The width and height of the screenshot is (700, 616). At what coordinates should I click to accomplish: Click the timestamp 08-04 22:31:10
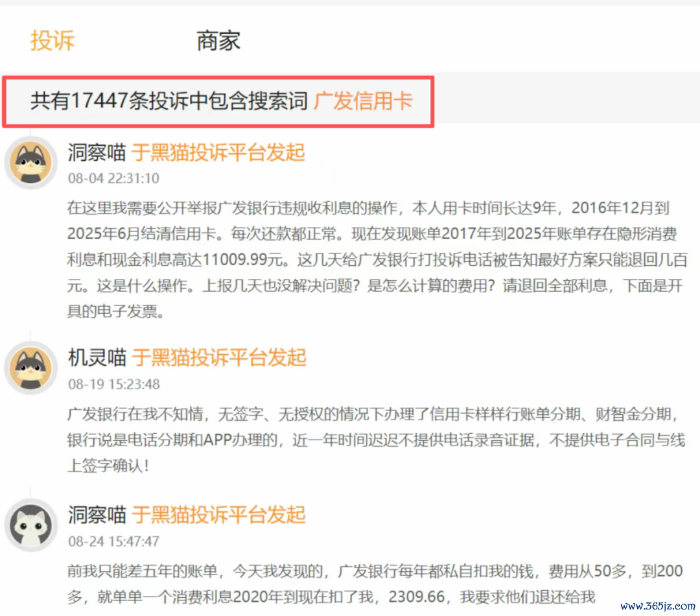pyautogui.click(x=113, y=179)
